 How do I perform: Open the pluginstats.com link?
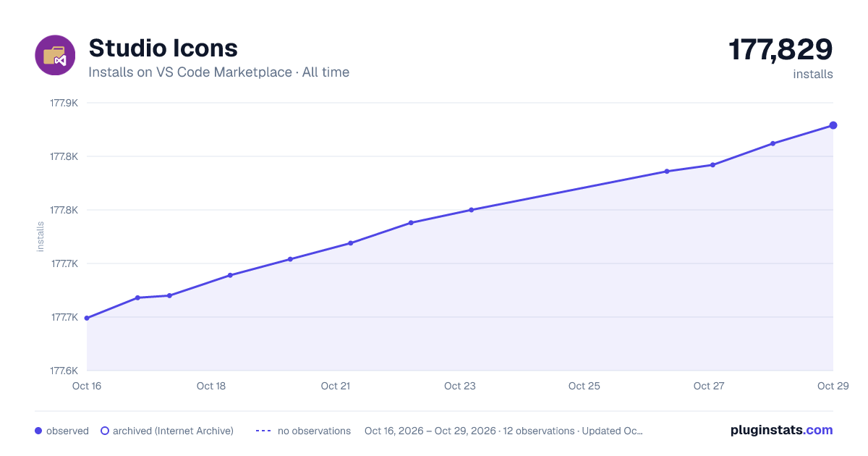781,430
